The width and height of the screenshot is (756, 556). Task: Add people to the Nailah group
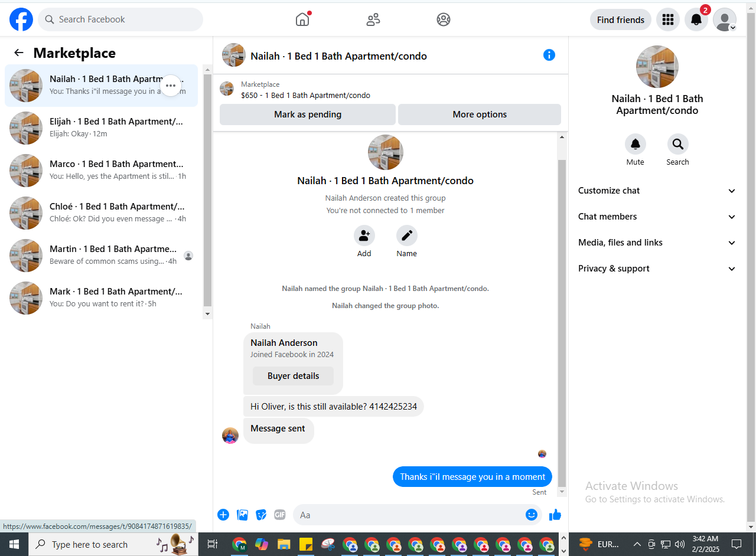(364, 236)
